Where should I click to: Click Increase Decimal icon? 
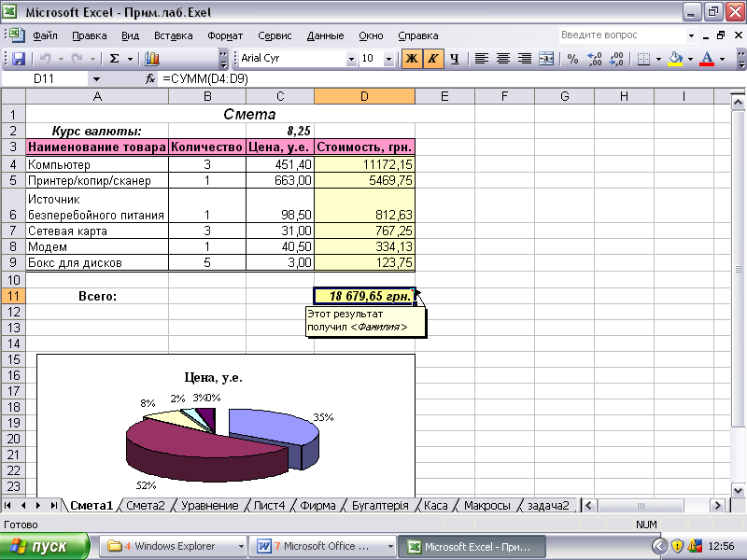click(595, 59)
